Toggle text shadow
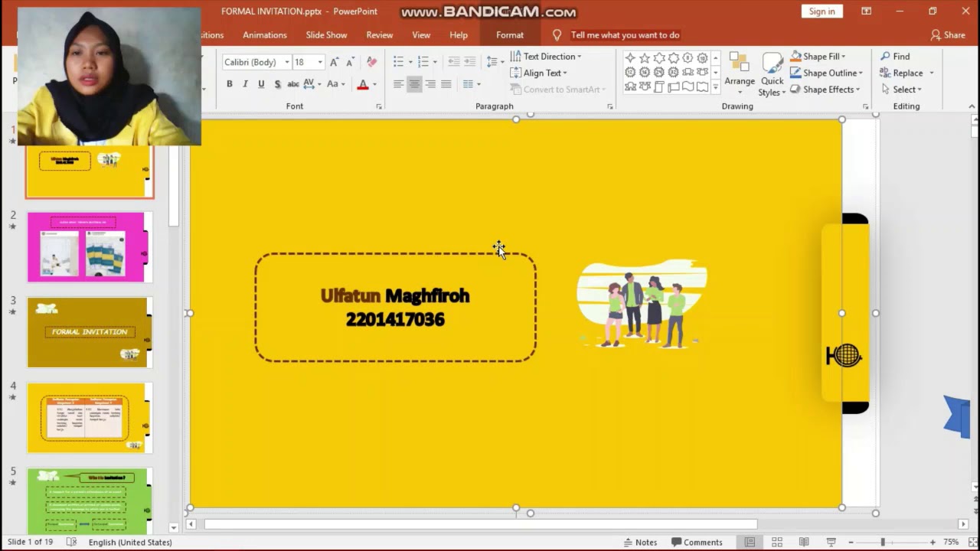Screen dimensions: 980x551 pos(277,84)
